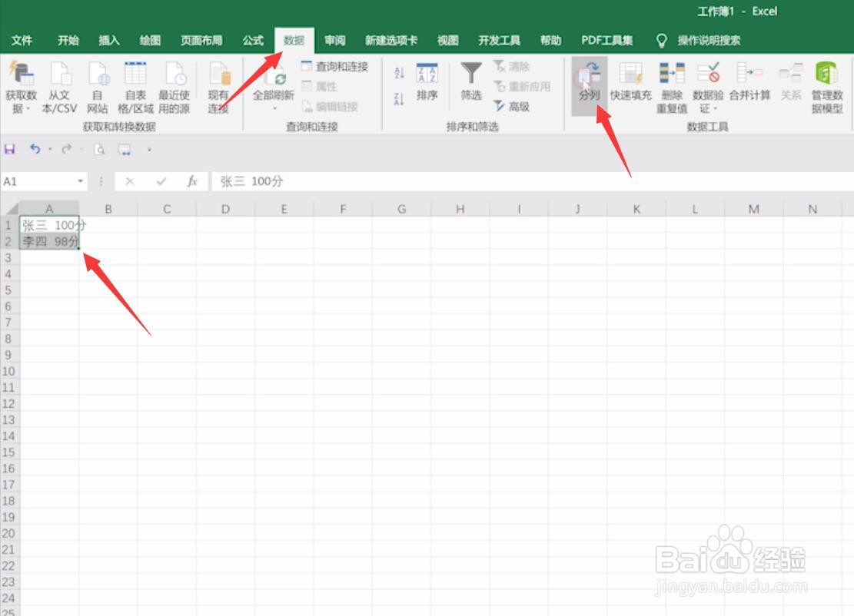Image resolution: width=854 pixels, height=616 pixels.
Task: Click 合并计算 (Consolidate) icon
Action: pos(750,83)
